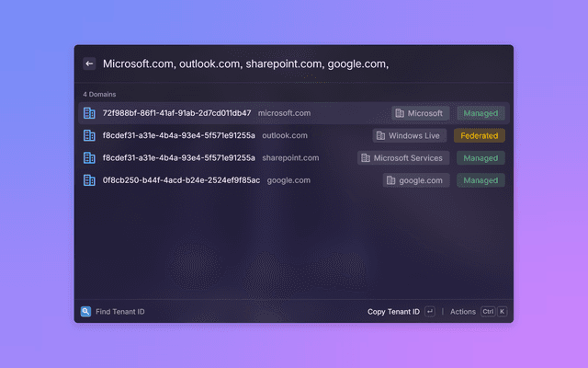This screenshot has height=368, width=588.
Task: Select tenant ID 72f988bf-86f1-41af-91ab-2d7cd011db47
Action: pos(177,113)
